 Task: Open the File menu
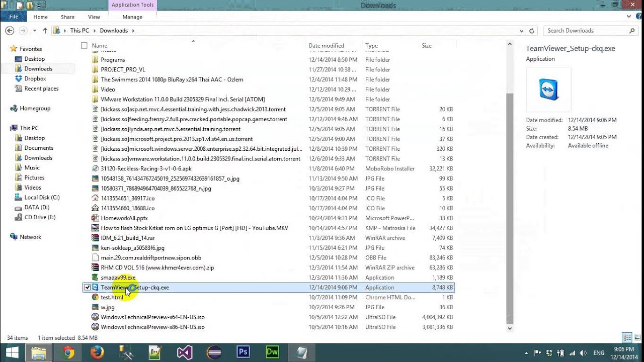click(x=14, y=17)
